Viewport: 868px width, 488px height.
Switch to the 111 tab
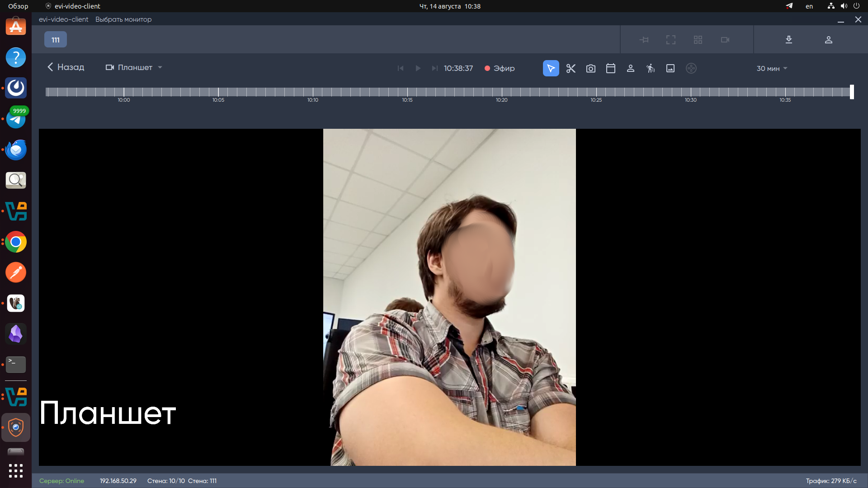click(x=56, y=40)
